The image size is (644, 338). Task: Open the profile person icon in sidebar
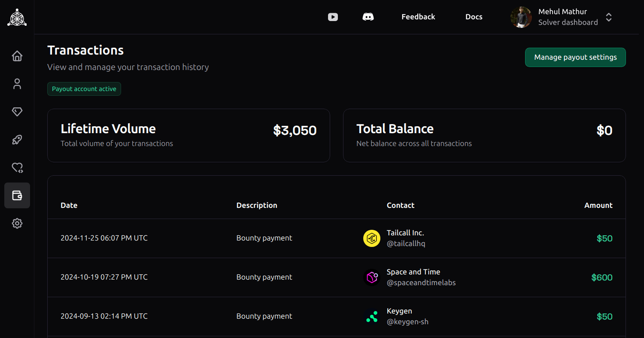[17, 84]
